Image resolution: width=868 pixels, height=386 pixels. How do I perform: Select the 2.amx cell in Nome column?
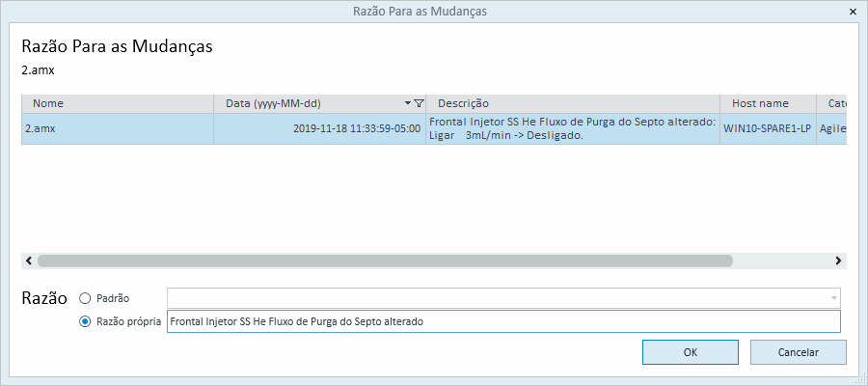point(118,128)
